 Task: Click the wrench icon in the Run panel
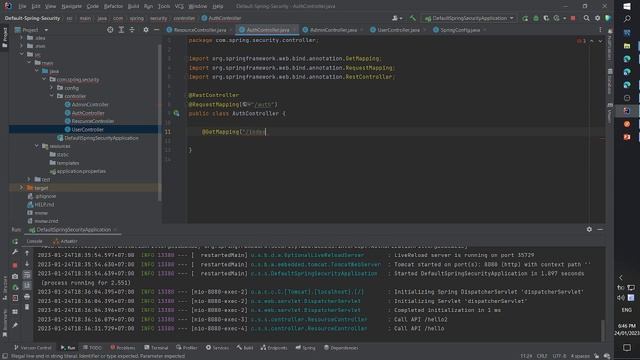pyautogui.click(x=15, y=253)
